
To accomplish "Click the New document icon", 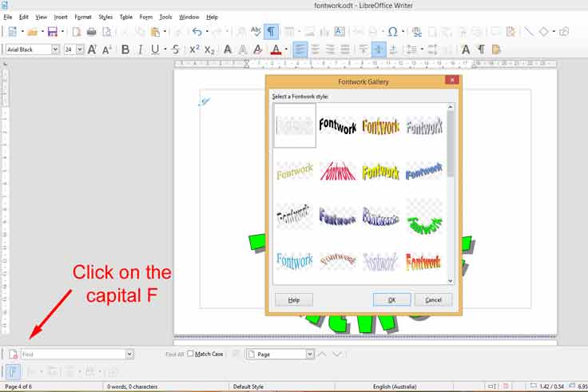I will coord(13,32).
